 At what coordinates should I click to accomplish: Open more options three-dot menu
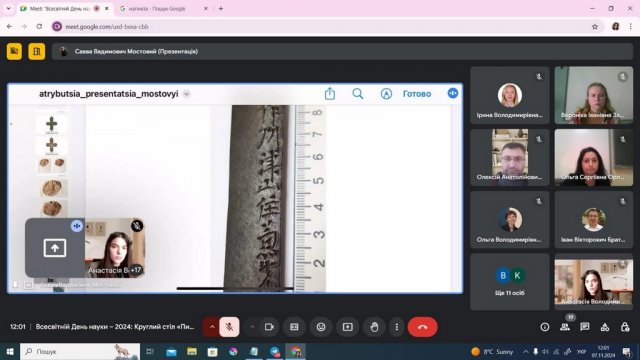click(396, 327)
